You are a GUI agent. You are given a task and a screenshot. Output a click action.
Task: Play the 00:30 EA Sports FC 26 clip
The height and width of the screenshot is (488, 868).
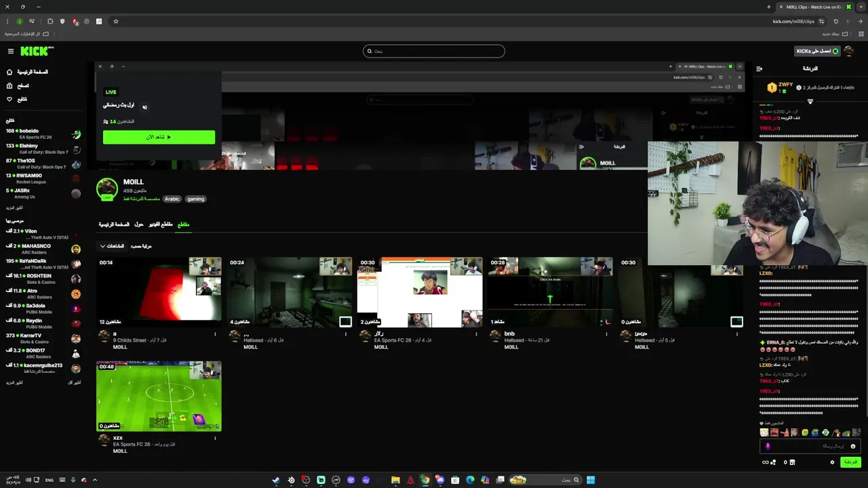[x=420, y=292]
